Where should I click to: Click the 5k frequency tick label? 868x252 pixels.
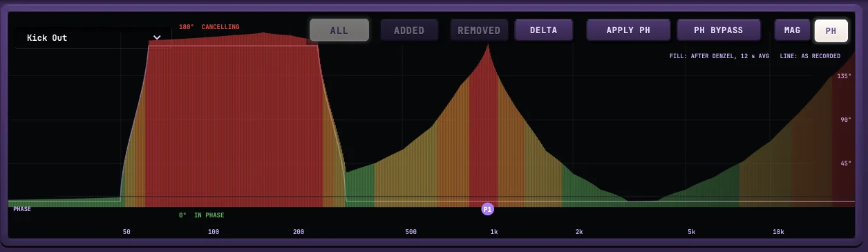point(692,232)
